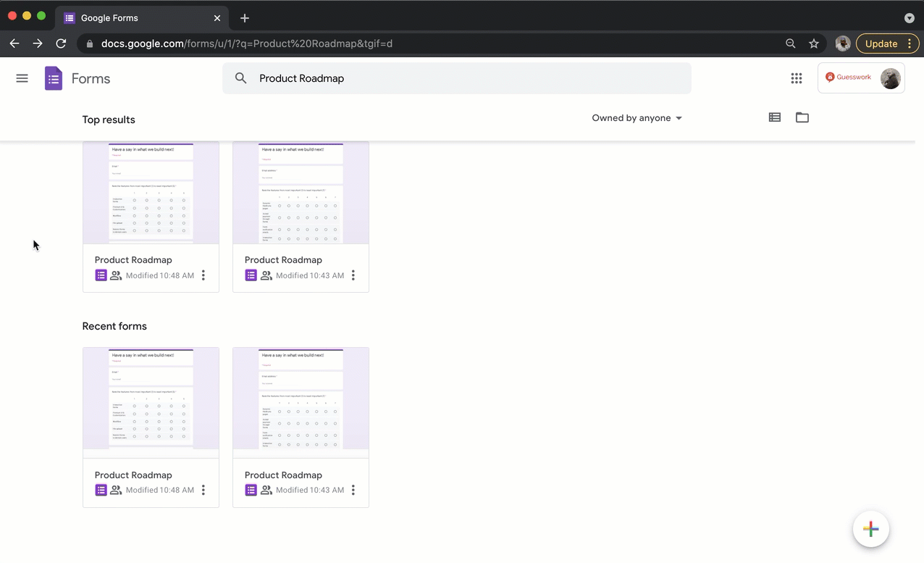Open more options for the form modified 10:48 AM
The width and height of the screenshot is (924, 563).
(x=203, y=275)
